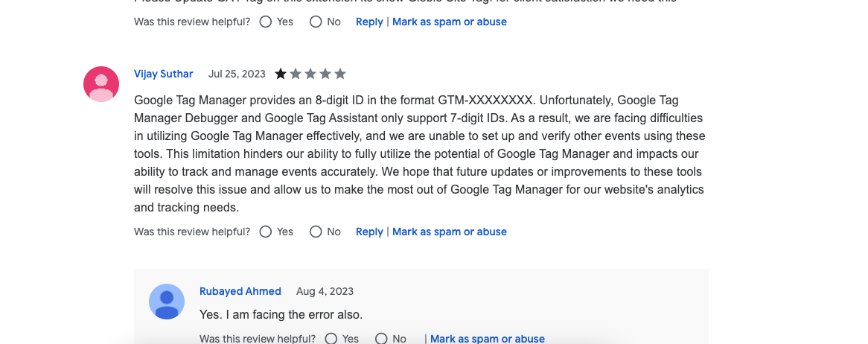
Task: Click the filled black star in Vijay Suthar's rating
Action: (x=281, y=74)
